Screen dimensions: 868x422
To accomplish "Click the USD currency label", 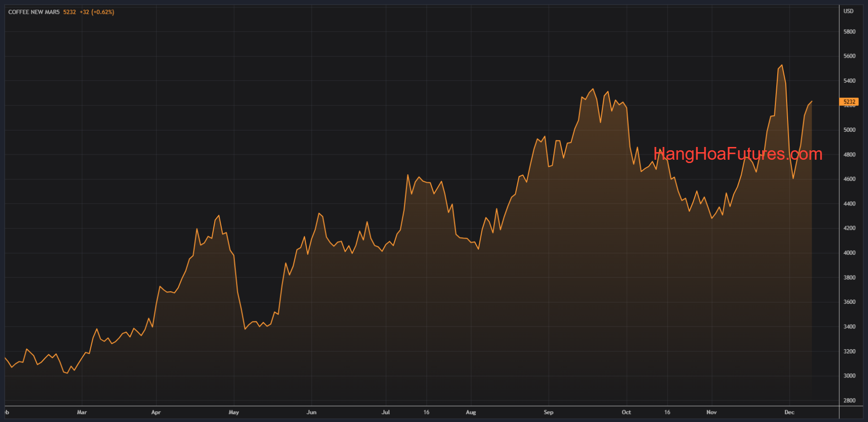I will tap(849, 11).
